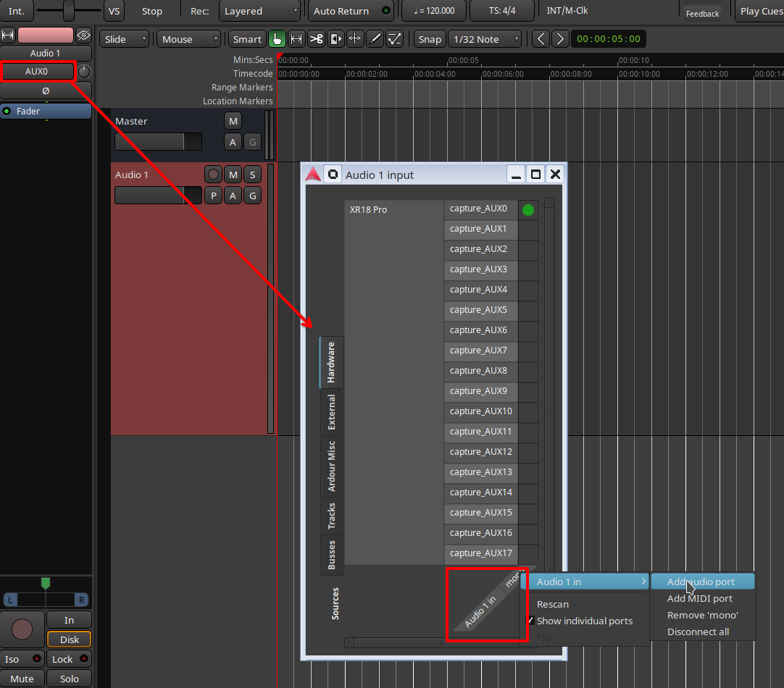Select the Range tool in toolbar
This screenshot has width=784, height=688.
tap(296, 39)
